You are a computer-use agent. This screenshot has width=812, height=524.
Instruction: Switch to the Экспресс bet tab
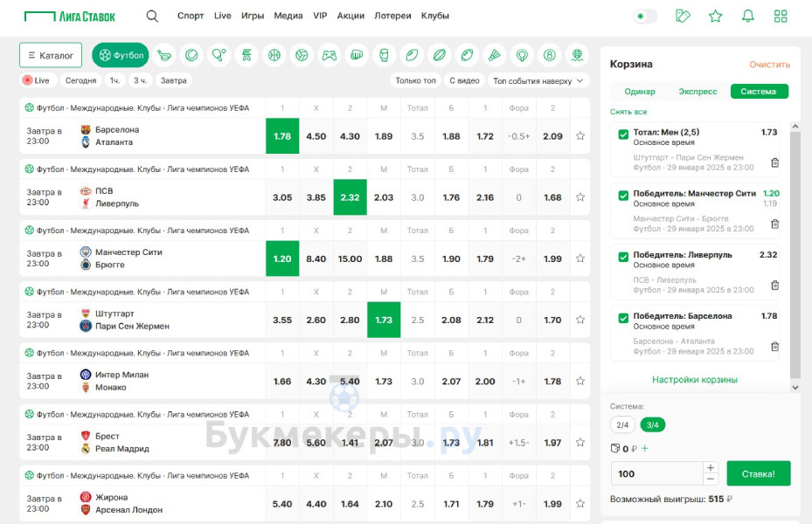click(697, 92)
